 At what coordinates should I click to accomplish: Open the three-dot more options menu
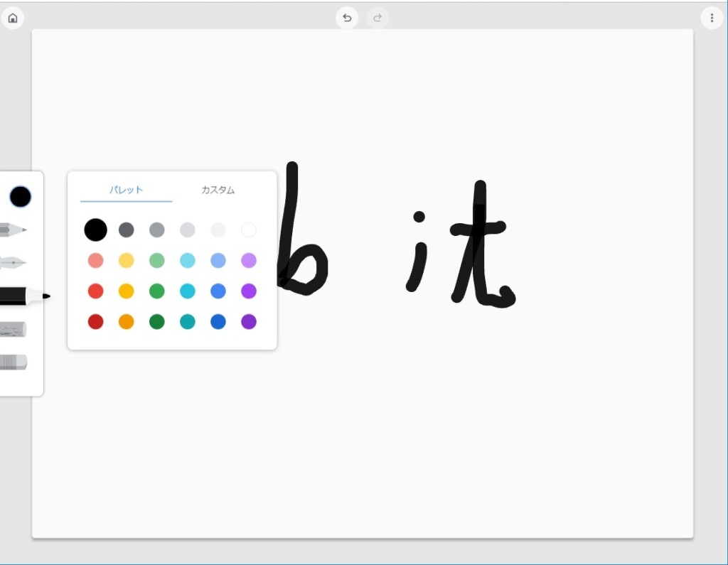coord(712,18)
